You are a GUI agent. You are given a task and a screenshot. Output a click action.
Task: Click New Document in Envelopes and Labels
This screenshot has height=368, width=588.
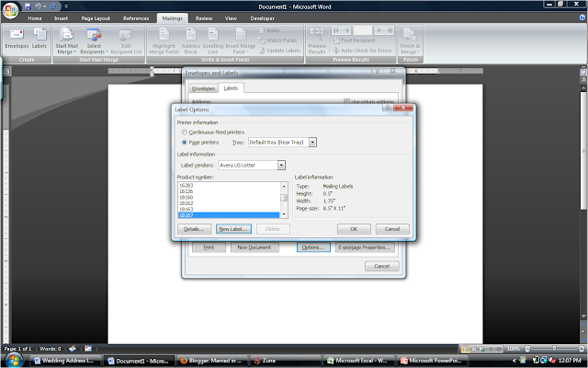[x=254, y=247]
